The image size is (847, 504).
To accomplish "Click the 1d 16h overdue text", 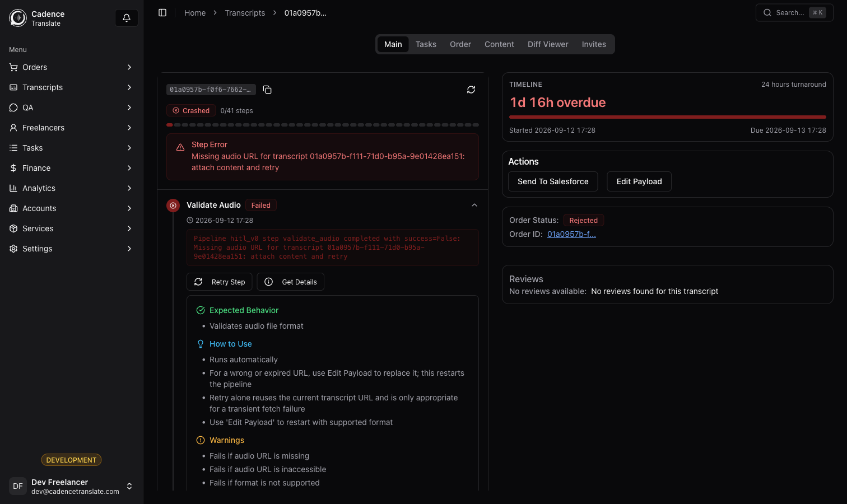I will 558,102.
